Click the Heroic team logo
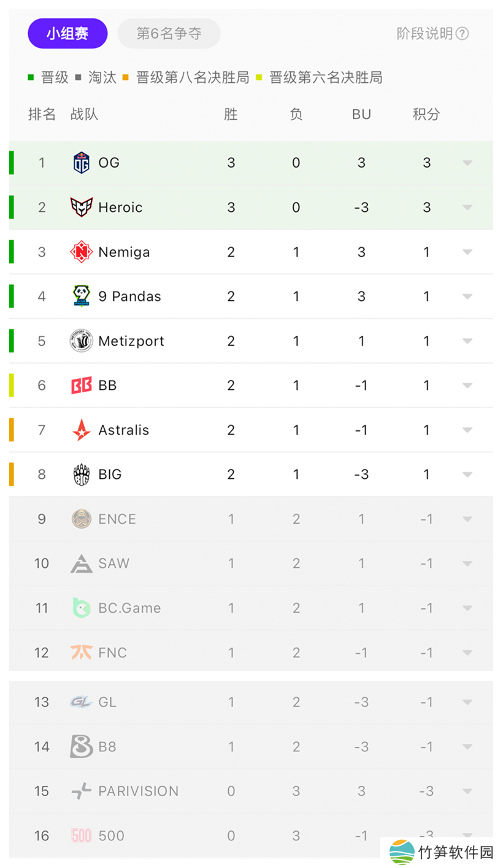The height and width of the screenshot is (868, 503). (81, 207)
